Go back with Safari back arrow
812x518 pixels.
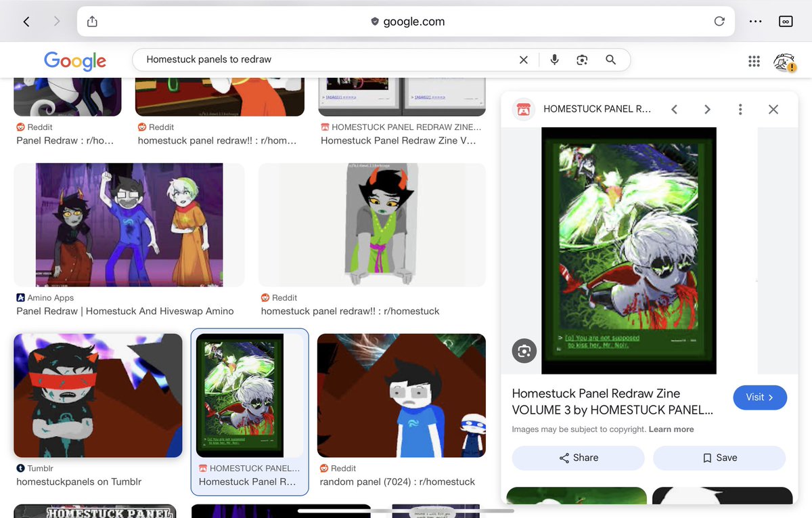26,22
